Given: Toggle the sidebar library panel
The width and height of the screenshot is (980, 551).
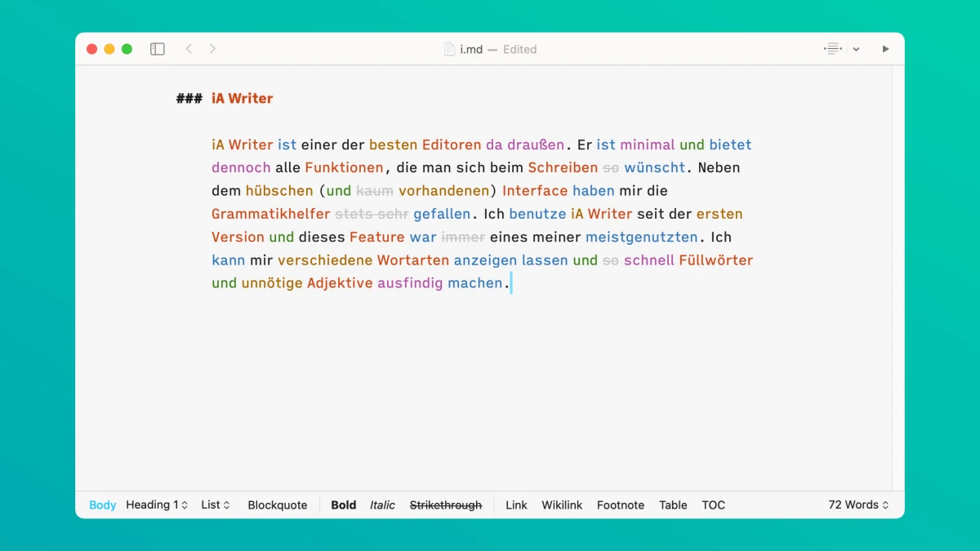Looking at the screenshot, I should [x=158, y=49].
